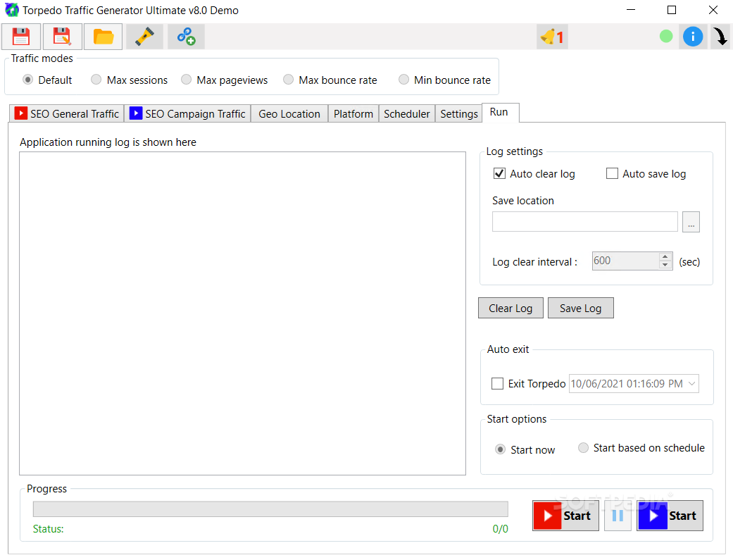Image resolution: width=733 pixels, height=560 pixels.
Task: Select the Run tab
Action: point(500,112)
